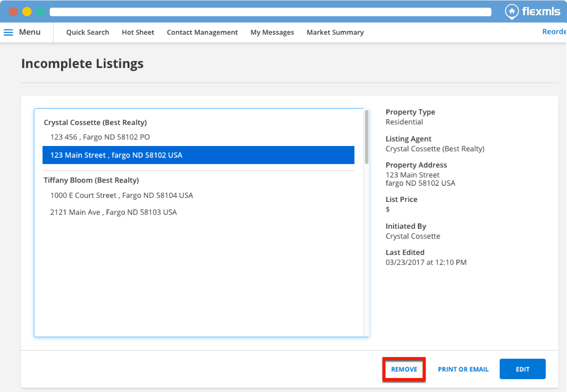Click the browser address bar field
The image size is (567, 392).
point(270,12)
